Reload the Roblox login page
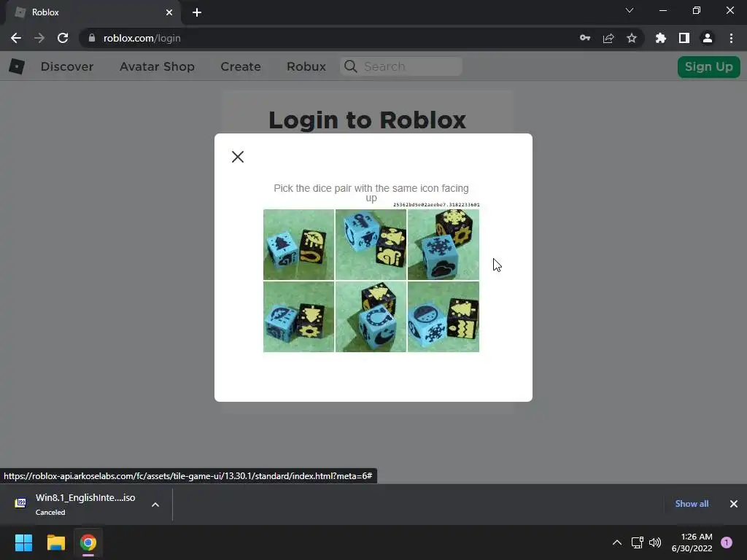The image size is (747, 560). click(x=63, y=38)
